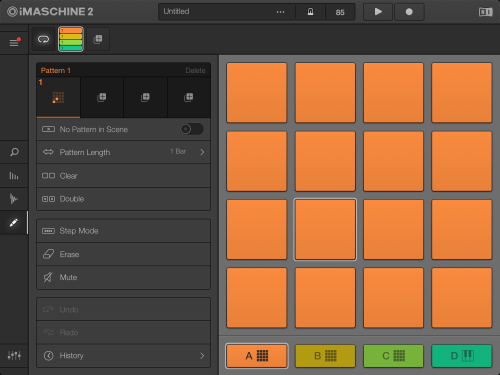Delete Pattern 1 using Delete button
The width and height of the screenshot is (500, 375).
coord(195,71)
